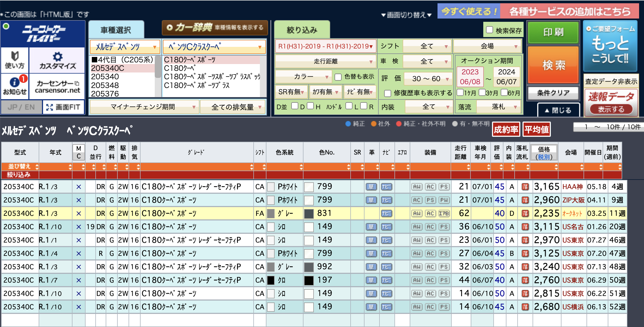Screen dimensions: 644x327
Task: Click the 革 icon in the HAA神 row
Action: [371, 187]
